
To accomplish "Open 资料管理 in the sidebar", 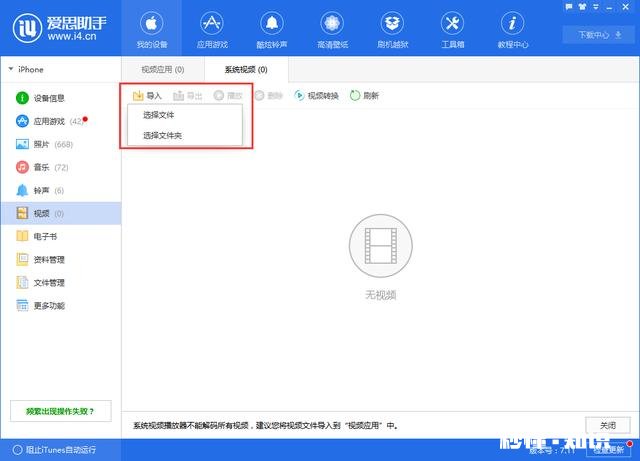I will [x=61, y=259].
